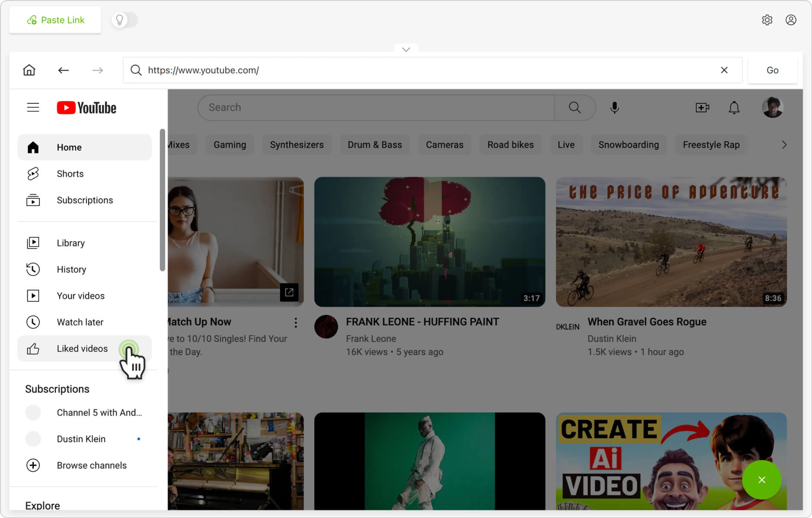Click the microphone voice search icon
This screenshot has height=518, width=812.
click(x=614, y=108)
